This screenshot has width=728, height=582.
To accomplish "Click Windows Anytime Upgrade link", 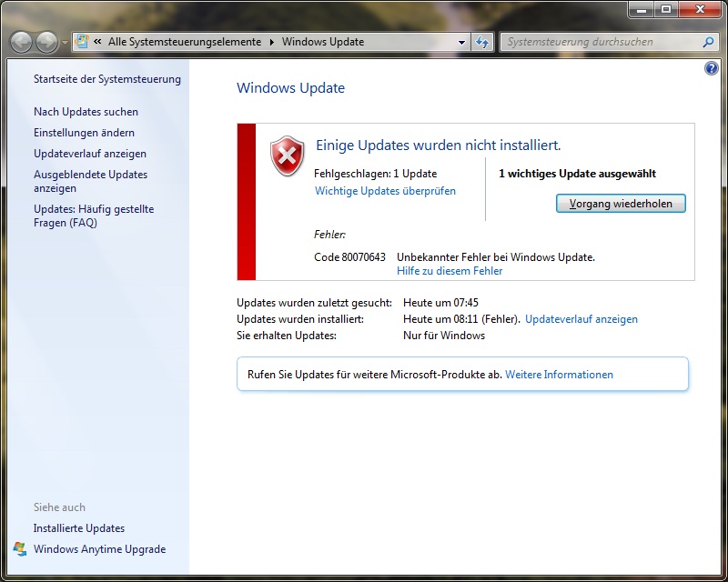I will (100, 549).
